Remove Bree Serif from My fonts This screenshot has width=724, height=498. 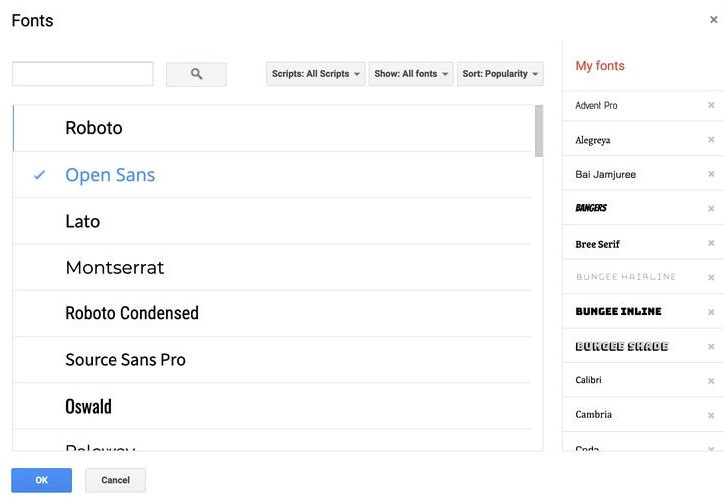(x=711, y=243)
